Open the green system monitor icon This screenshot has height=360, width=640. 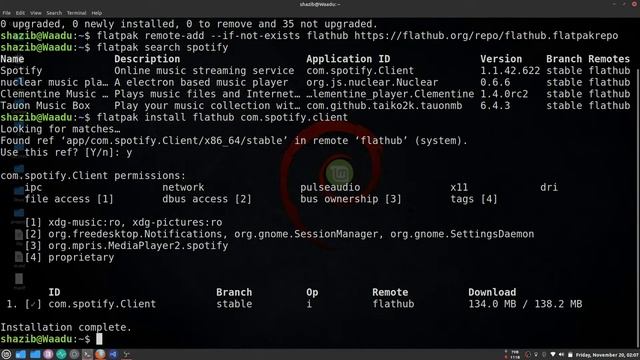tap(61, 354)
